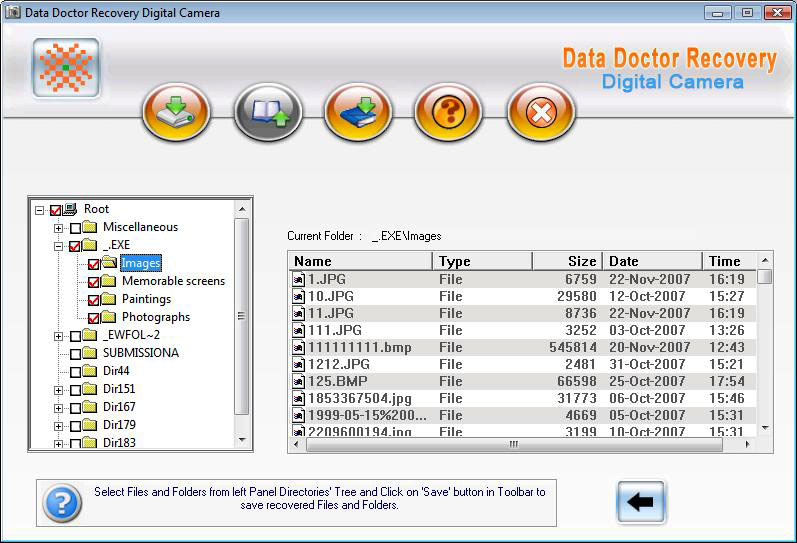The width and height of the screenshot is (797, 543).
Task: Open help via the question mark toolbar button
Action: [x=449, y=112]
